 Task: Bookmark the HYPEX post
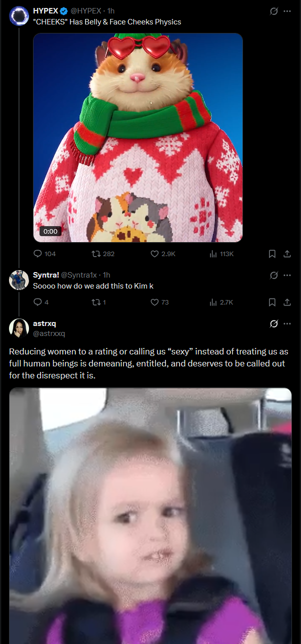pyautogui.click(x=272, y=254)
